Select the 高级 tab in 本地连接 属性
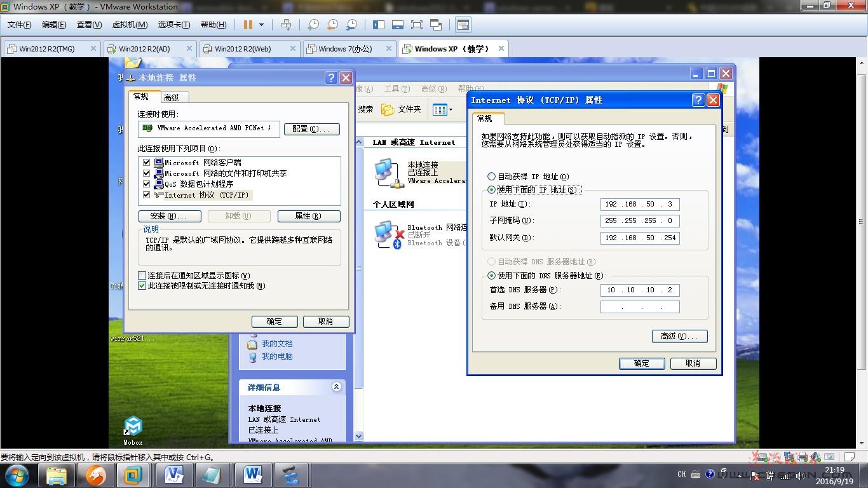This screenshot has height=488, width=868. coord(172,97)
